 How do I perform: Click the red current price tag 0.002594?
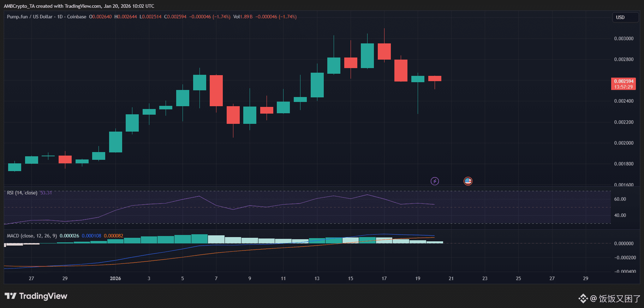pos(624,81)
